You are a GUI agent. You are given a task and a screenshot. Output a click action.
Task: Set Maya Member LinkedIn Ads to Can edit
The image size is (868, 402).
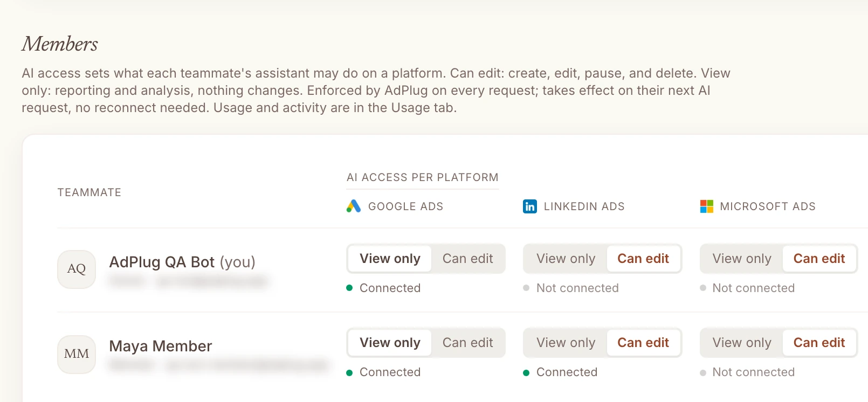[643, 343]
